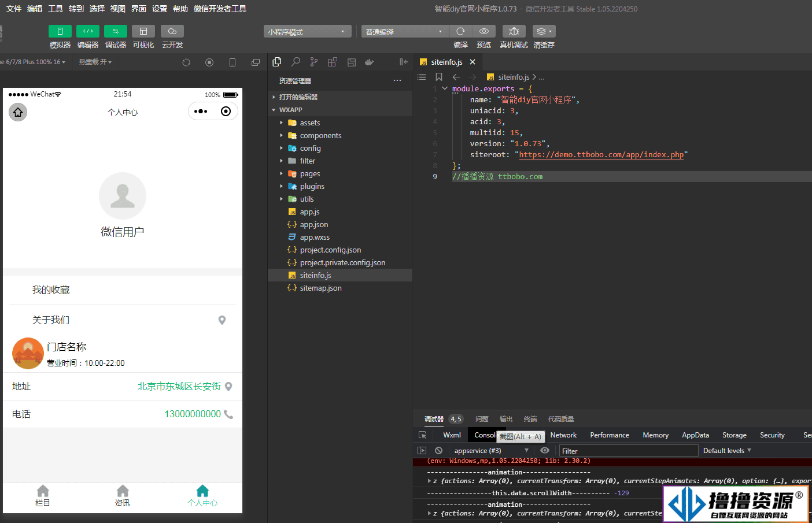Toggle the console live expression eye

(x=545, y=450)
